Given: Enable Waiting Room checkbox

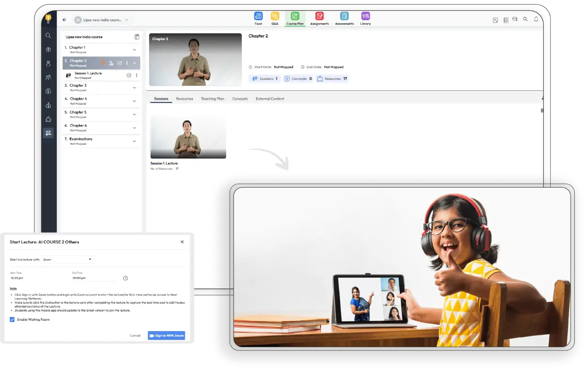Looking at the screenshot, I should [x=12, y=319].
